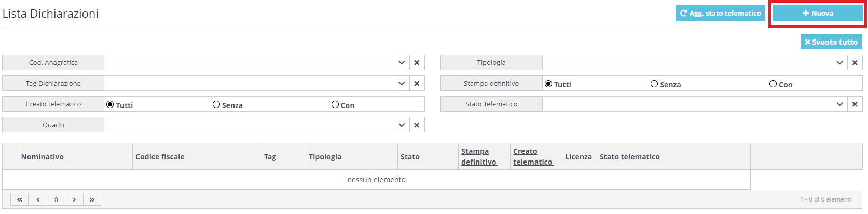Sort table by Codice fiscale column
Viewport: 868px width, 214px height.
click(160, 157)
